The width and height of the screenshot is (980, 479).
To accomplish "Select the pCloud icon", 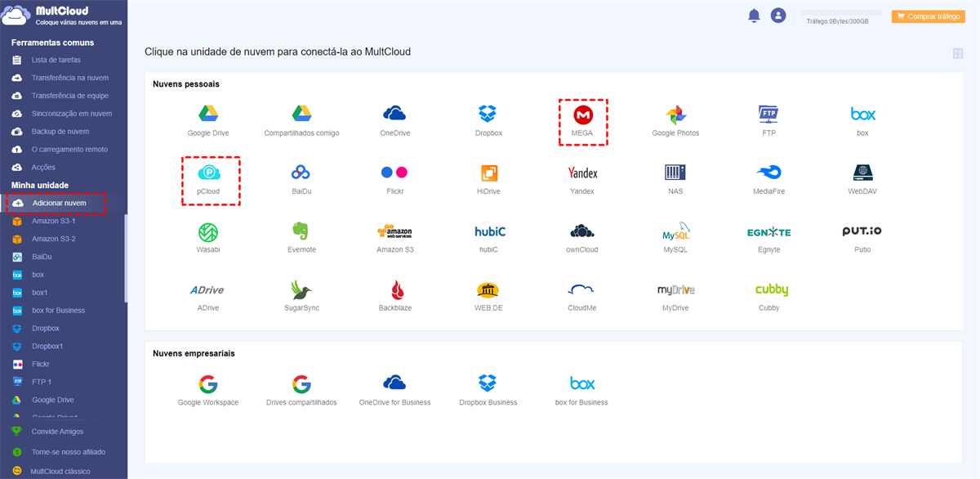I will (x=208, y=179).
